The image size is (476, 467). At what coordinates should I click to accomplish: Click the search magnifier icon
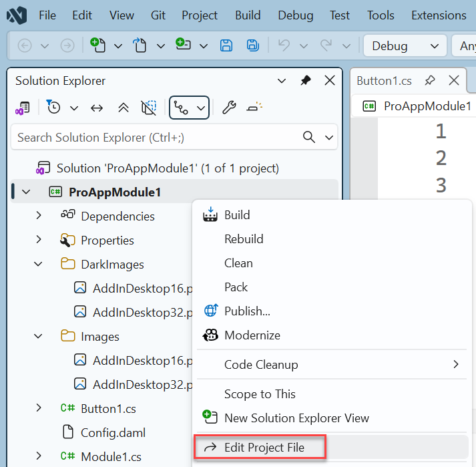click(308, 137)
